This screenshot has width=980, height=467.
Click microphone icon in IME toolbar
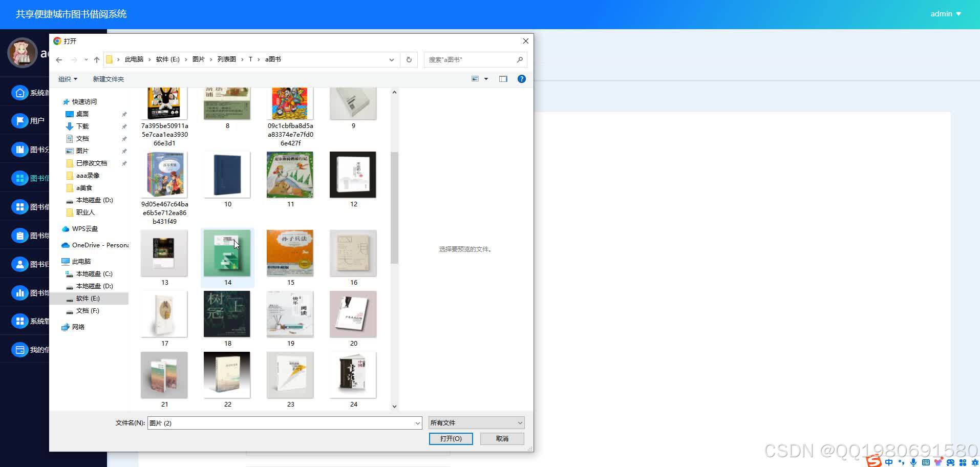913,462
